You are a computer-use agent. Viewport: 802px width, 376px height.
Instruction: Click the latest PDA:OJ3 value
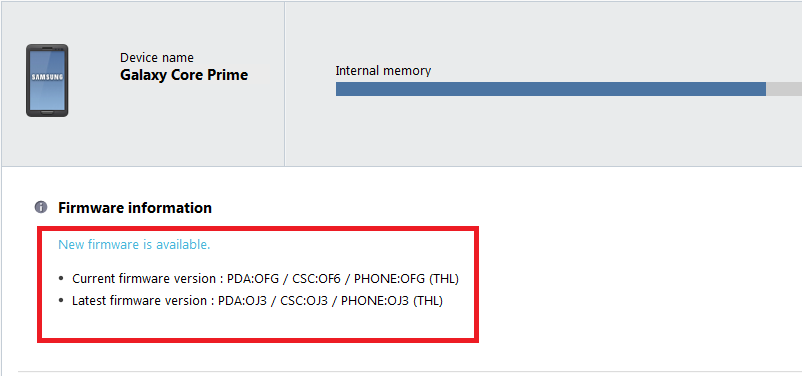242,301
